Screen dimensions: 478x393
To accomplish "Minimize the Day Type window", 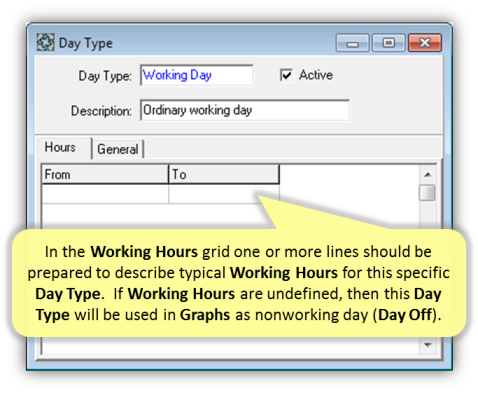I will coord(352,43).
